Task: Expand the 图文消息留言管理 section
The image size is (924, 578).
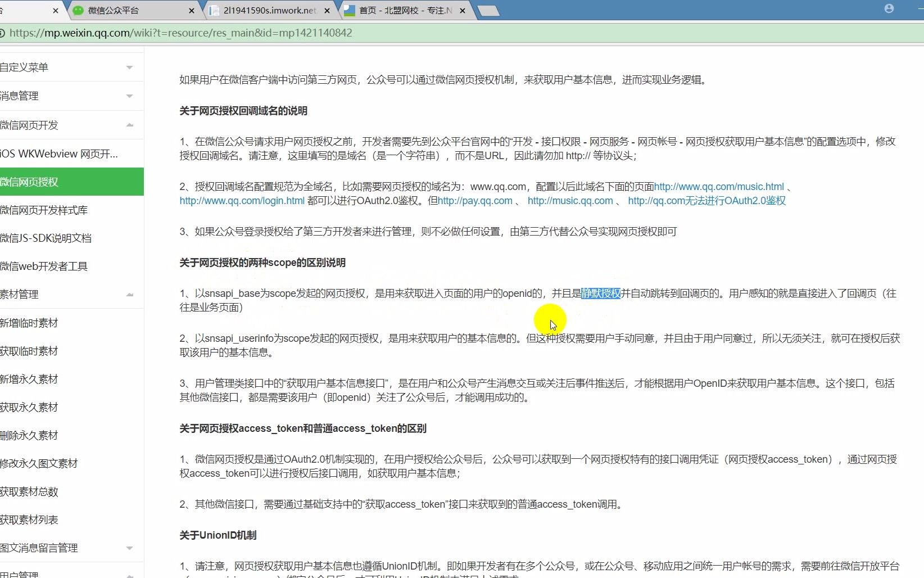Action: [130, 548]
